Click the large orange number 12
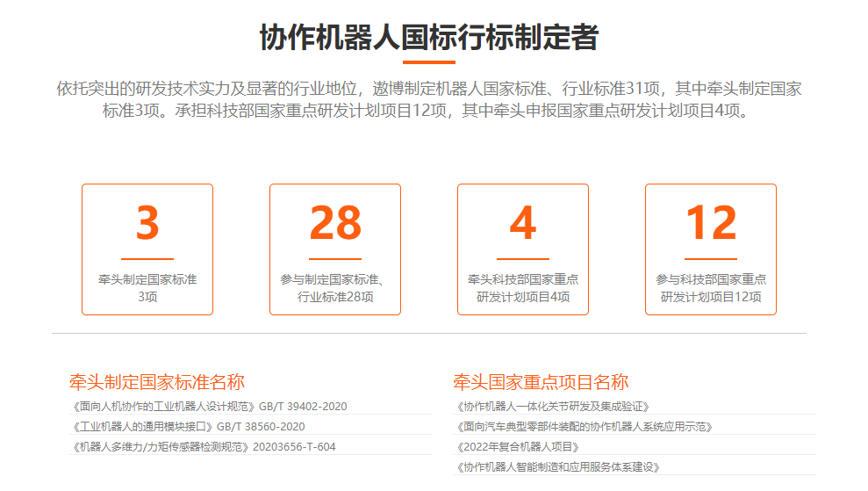Viewport: 868px width, 491px height. point(711,223)
